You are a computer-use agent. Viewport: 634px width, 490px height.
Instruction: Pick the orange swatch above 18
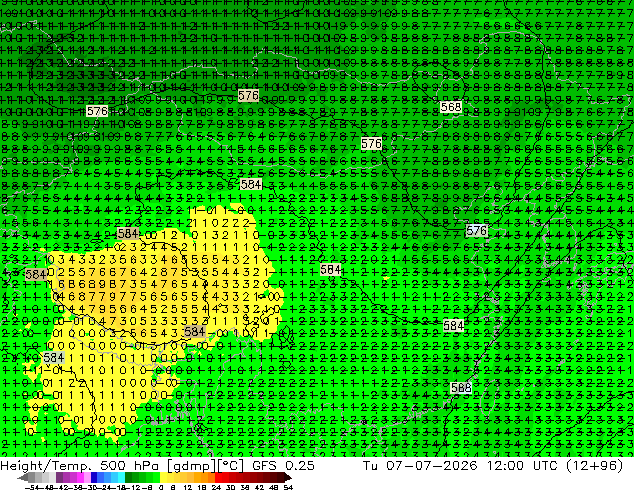[x=205, y=477]
